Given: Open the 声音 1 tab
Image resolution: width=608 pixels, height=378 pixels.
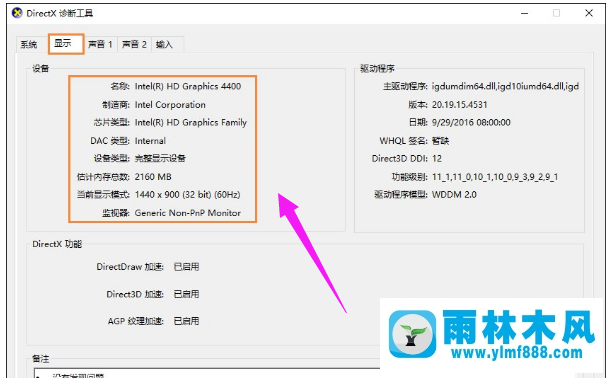Looking at the screenshot, I should tap(100, 45).
